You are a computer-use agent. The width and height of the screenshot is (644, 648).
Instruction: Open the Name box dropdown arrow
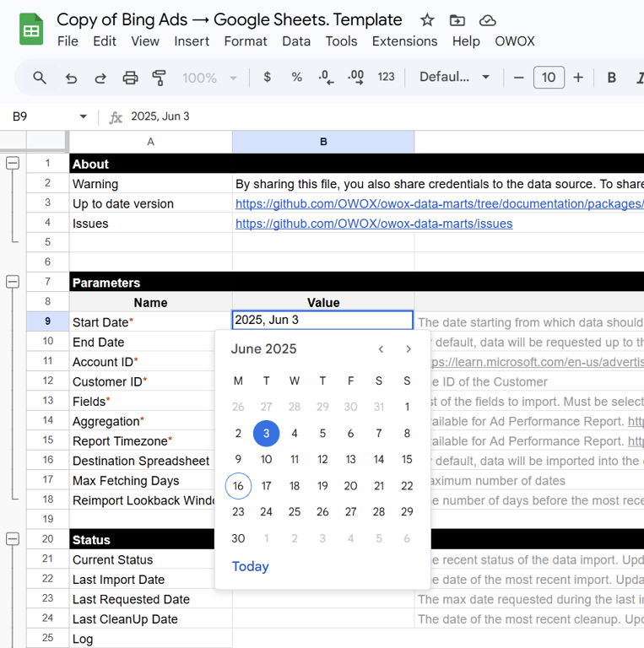83,116
